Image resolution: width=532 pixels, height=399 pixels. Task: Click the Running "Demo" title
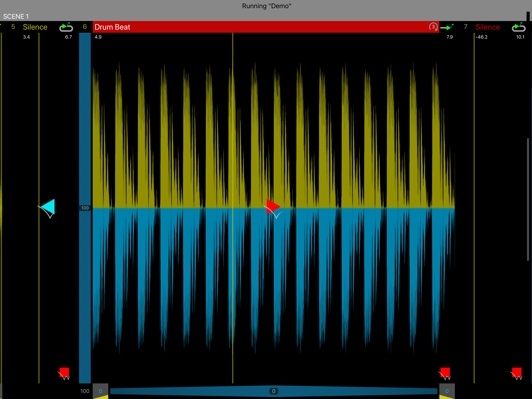coord(266,6)
